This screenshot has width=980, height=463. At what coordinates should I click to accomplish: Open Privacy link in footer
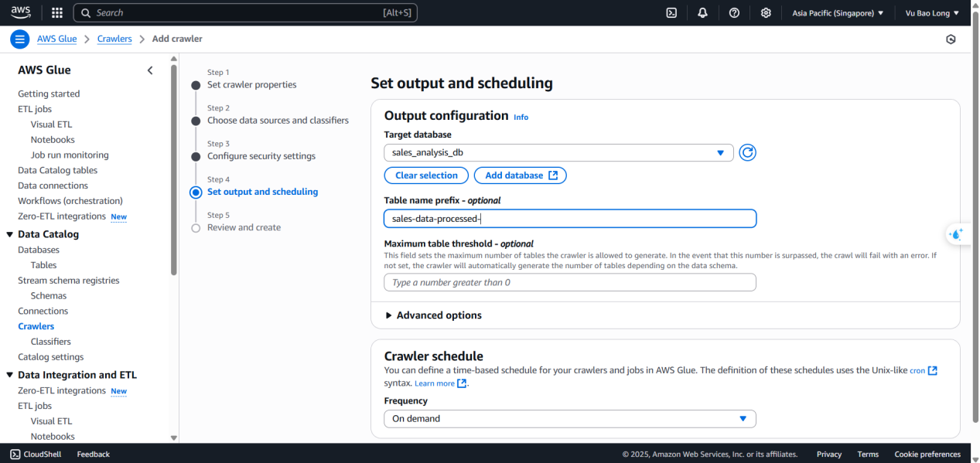click(829, 454)
